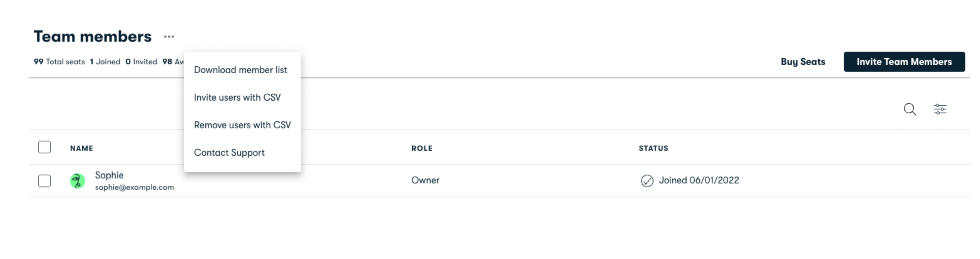The height and width of the screenshot is (259, 980).
Task: Select the checkbox for Sophie's row
Action: pyautogui.click(x=44, y=181)
